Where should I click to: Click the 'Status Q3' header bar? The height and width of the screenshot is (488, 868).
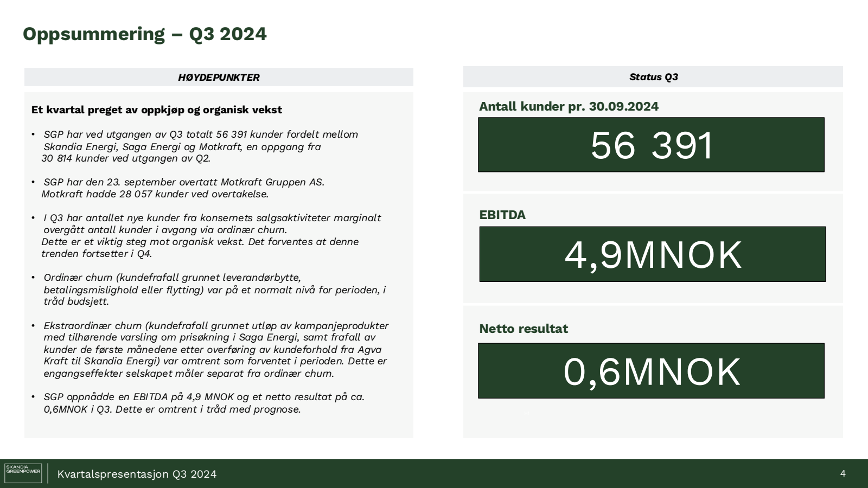pyautogui.click(x=653, y=77)
